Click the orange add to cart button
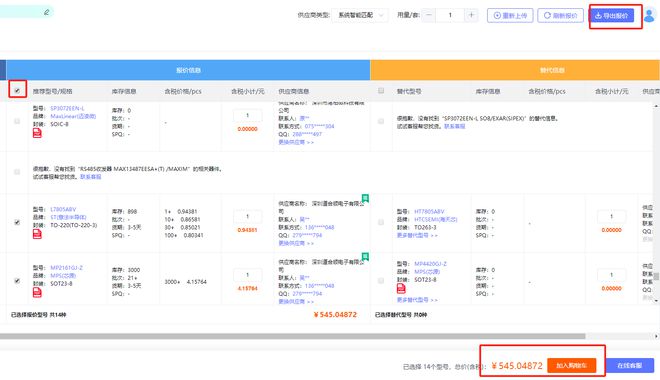This screenshot has height=380, width=660. point(572,365)
